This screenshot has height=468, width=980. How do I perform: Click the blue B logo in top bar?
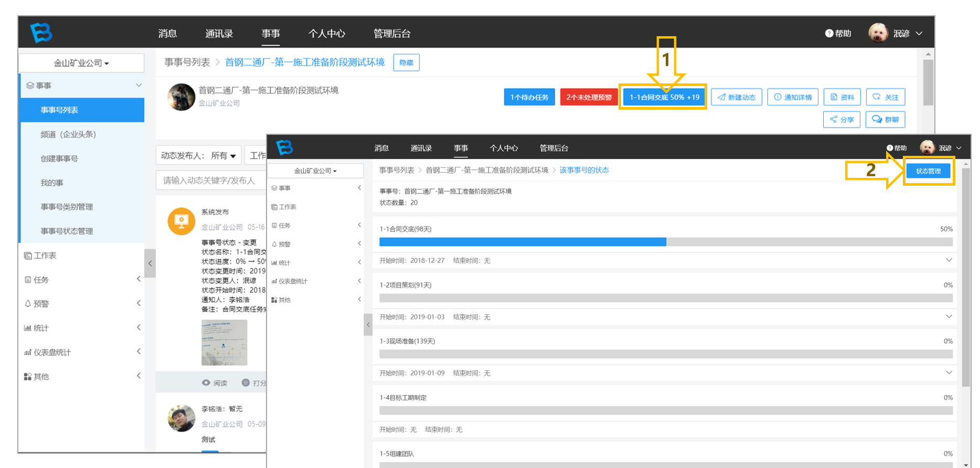pos(41,33)
